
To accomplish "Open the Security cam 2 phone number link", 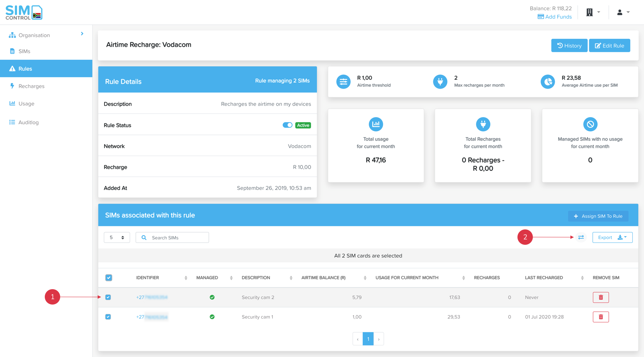I will pyautogui.click(x=152, y=297).
